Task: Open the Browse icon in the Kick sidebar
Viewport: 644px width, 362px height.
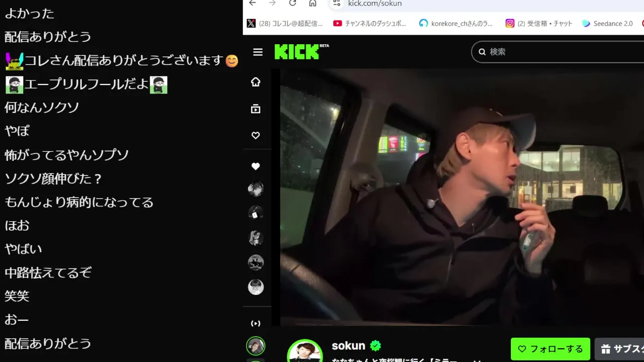Action: click(x=256, y=109)
